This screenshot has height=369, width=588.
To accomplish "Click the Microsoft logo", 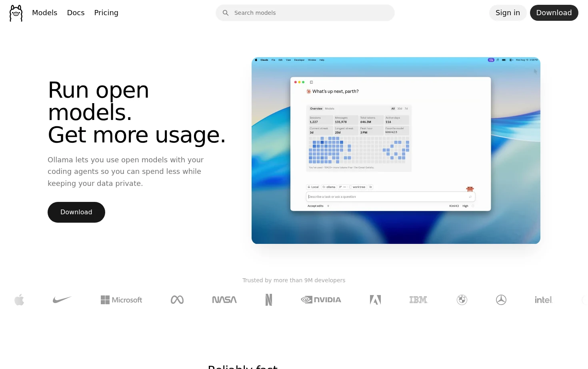I will [122, 300].
